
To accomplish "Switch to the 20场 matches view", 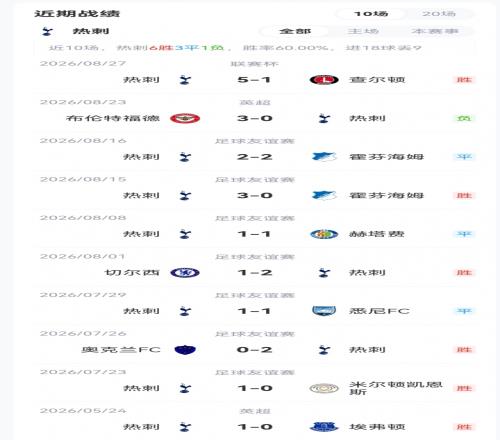I will (x=439, y=14).
